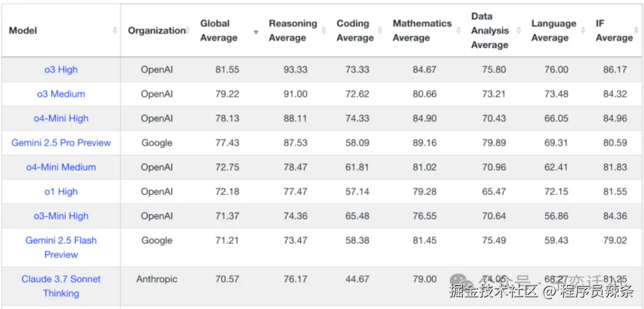The width and height of the screenshot is (644, 309).
Task: Visit the o1 High model link
Action: tap(61, 191)
